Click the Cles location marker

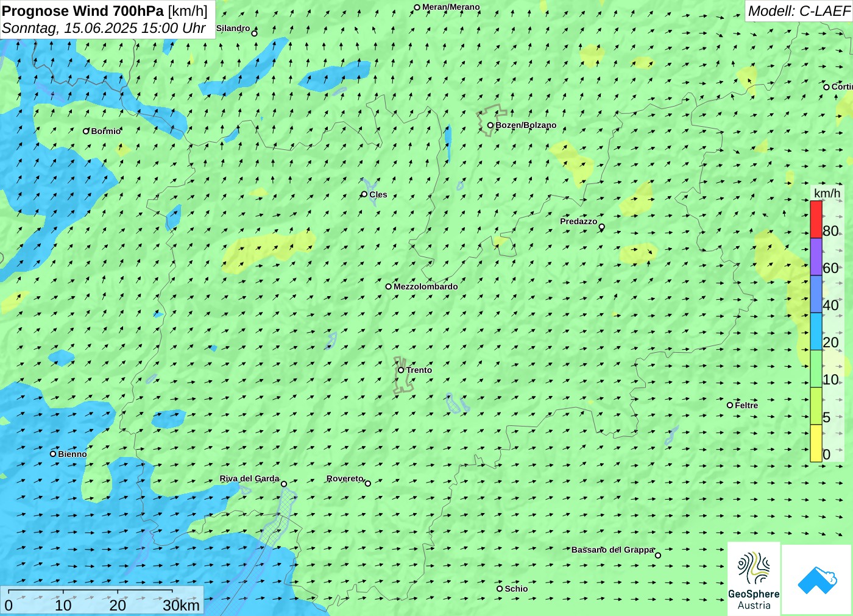[364, 194]
